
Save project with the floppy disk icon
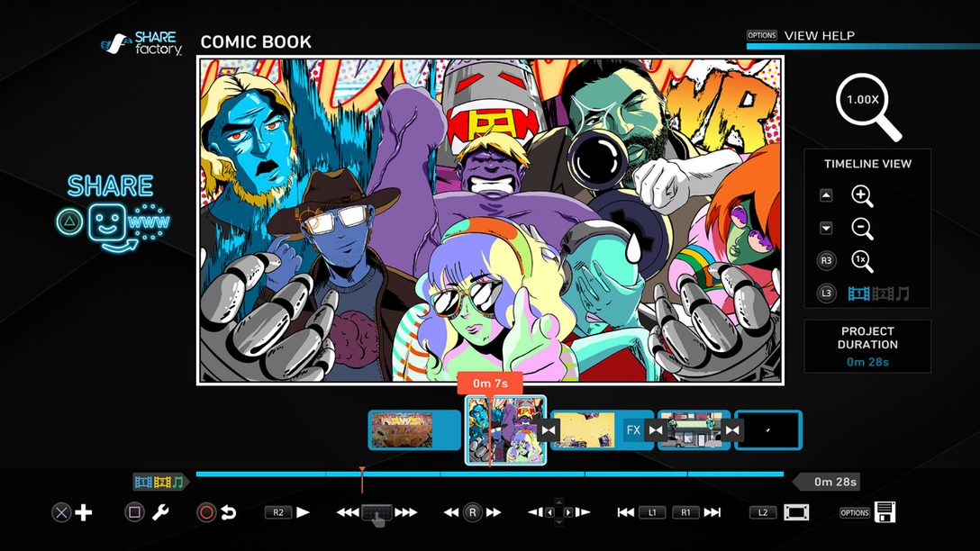pyautogui.click(x=885, y=512)
